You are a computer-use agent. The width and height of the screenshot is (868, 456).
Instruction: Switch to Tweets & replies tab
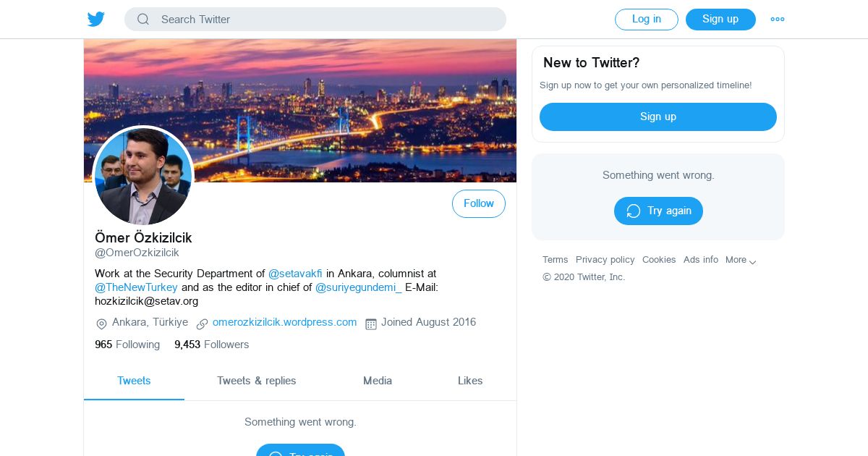coord(256,381)
